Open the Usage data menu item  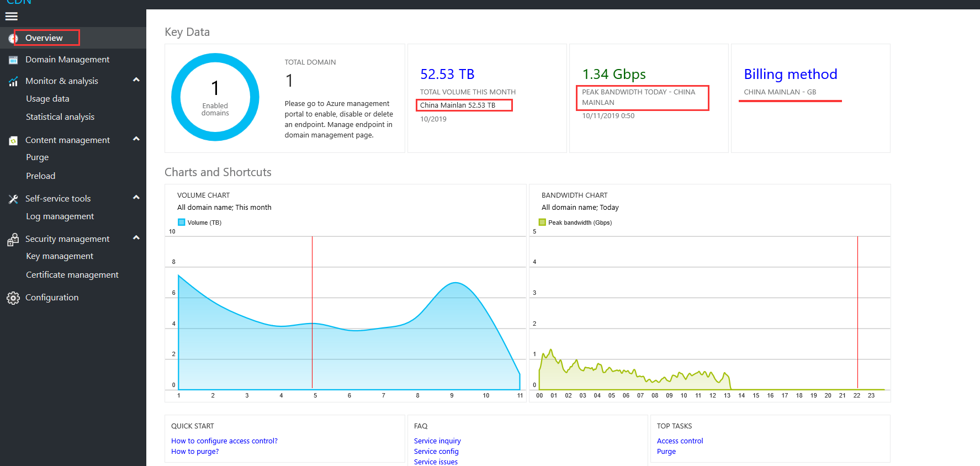pos(47,99)
